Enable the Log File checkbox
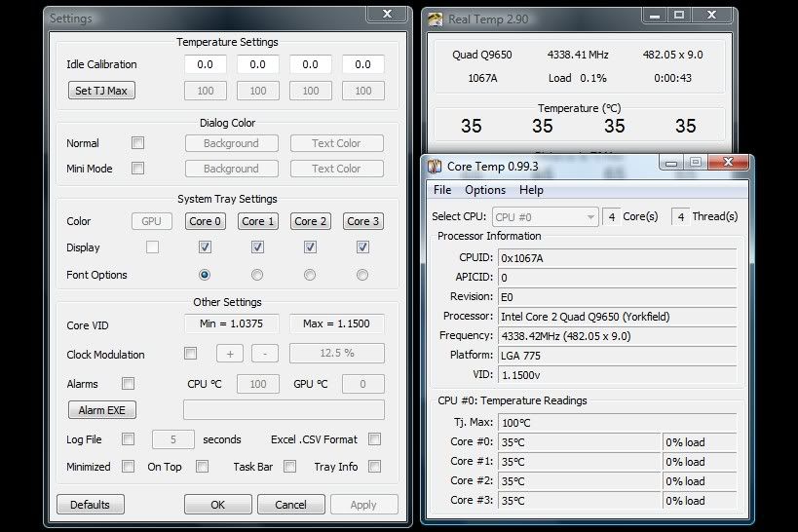This screenshot has width=798, height=532. [128, 438]
